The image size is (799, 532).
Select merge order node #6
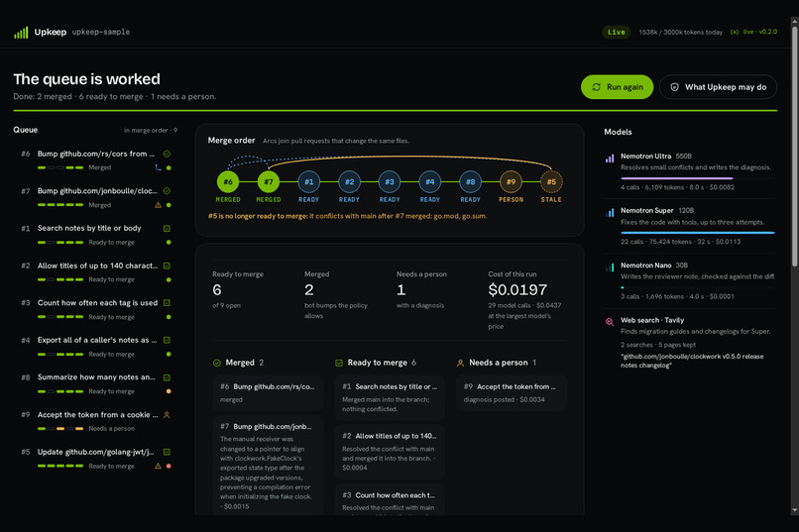coord(228,181)
